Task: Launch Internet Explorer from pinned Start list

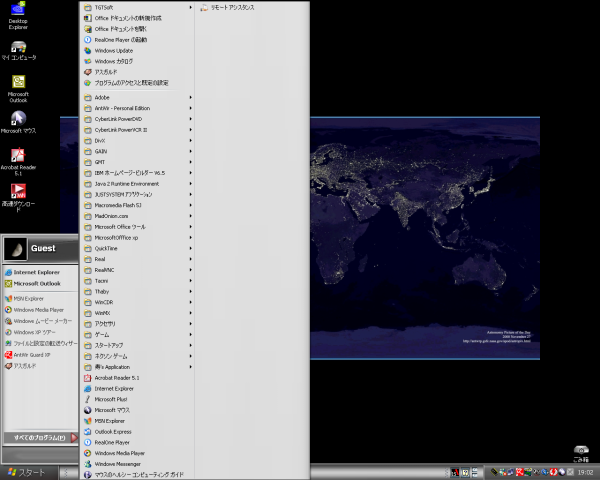Action: click(33, 272)
